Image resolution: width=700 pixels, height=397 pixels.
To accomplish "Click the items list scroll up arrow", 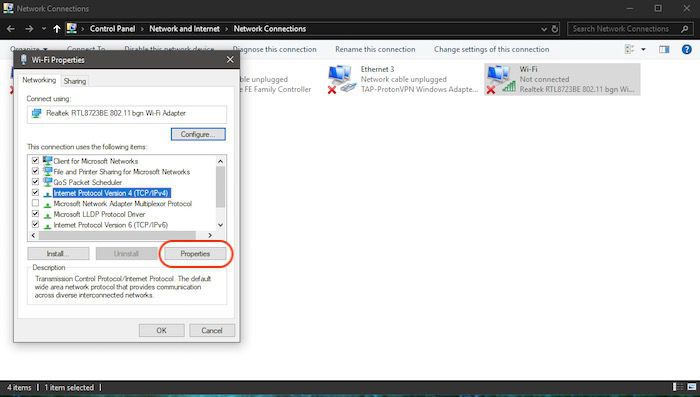I will 220,161.
